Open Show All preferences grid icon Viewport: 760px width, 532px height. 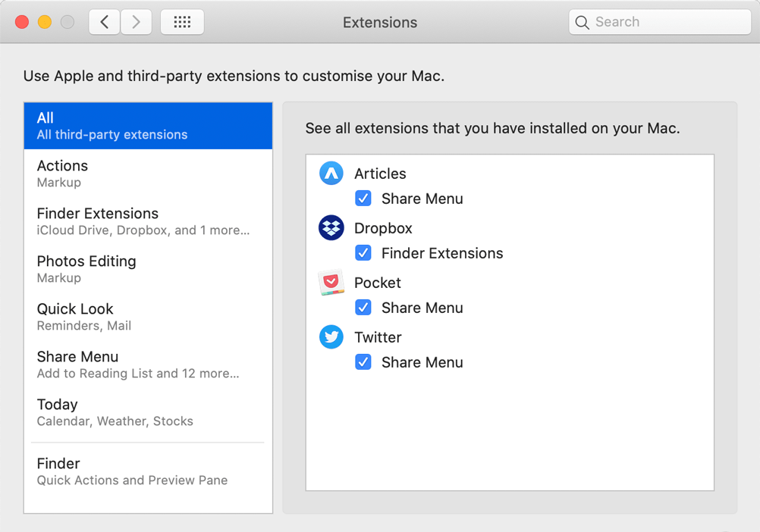pyautogui.click(x=181, y=21)
